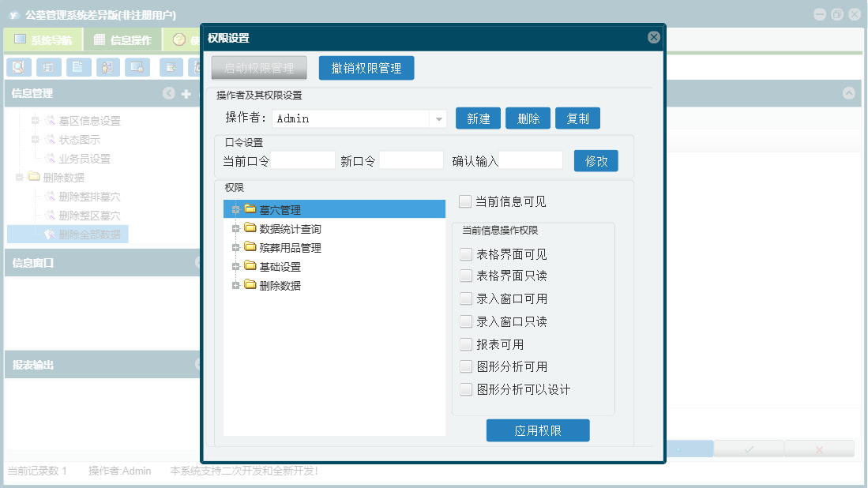Click the 新口令 input field
868x488 pixels.
[x=411, y=160]
